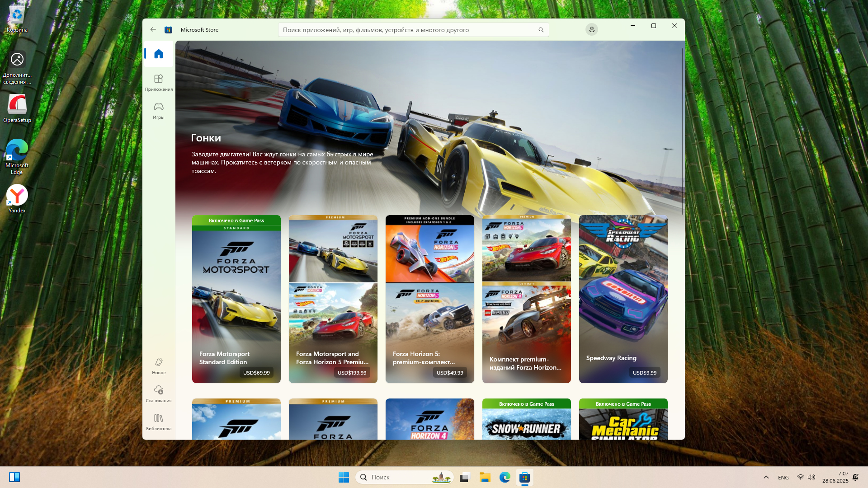Open Forza Motorsport and Horizon 5 Premium card
The image size is (868, 488).
(x=333, y=294)
